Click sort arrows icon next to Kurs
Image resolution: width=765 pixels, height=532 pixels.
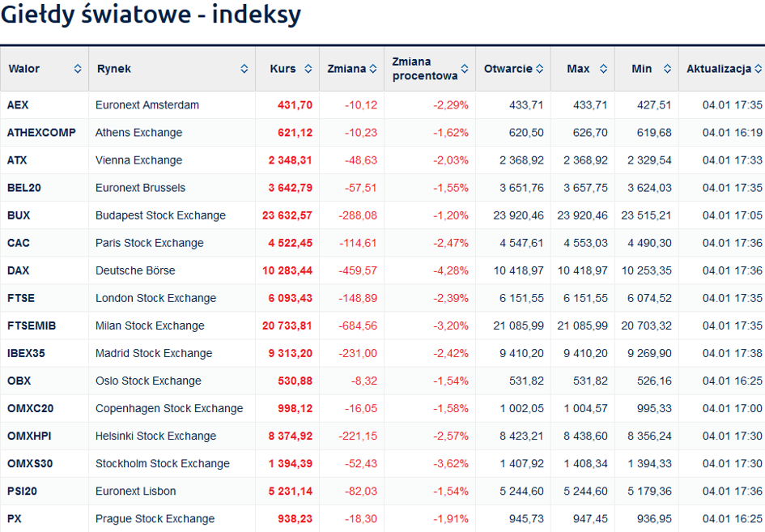[308, 69]
